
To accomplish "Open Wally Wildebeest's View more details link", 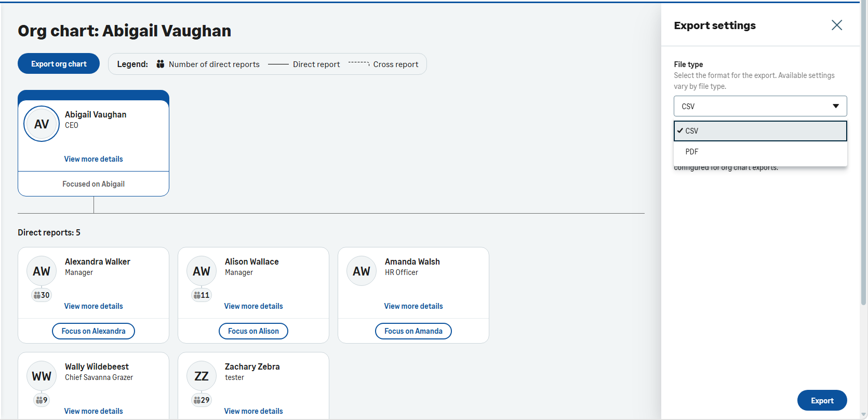I will click(94, 411).
